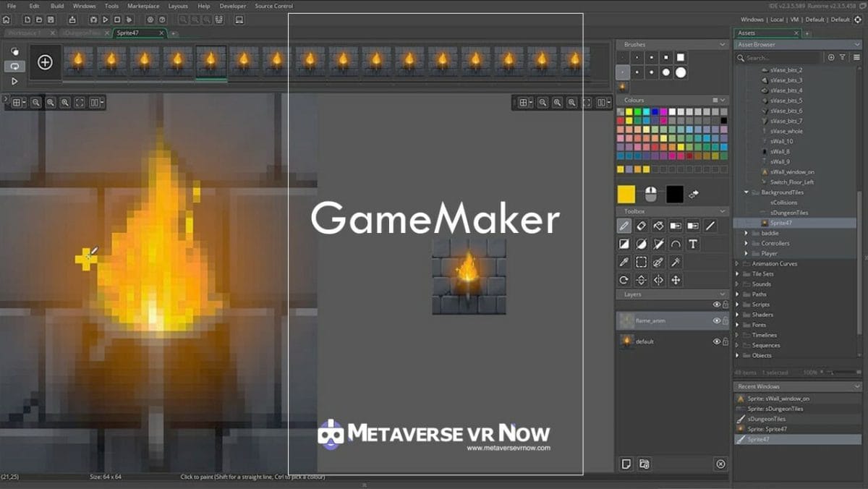Click the filter icon in Asset Browser
868x489 pixels.
[843, 57]
